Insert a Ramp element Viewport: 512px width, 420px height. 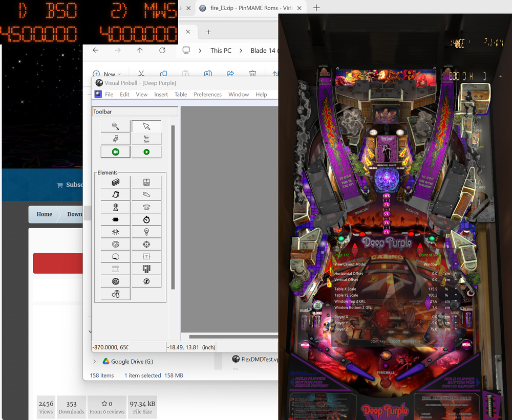pyautogui.click(x=116, y=194)
